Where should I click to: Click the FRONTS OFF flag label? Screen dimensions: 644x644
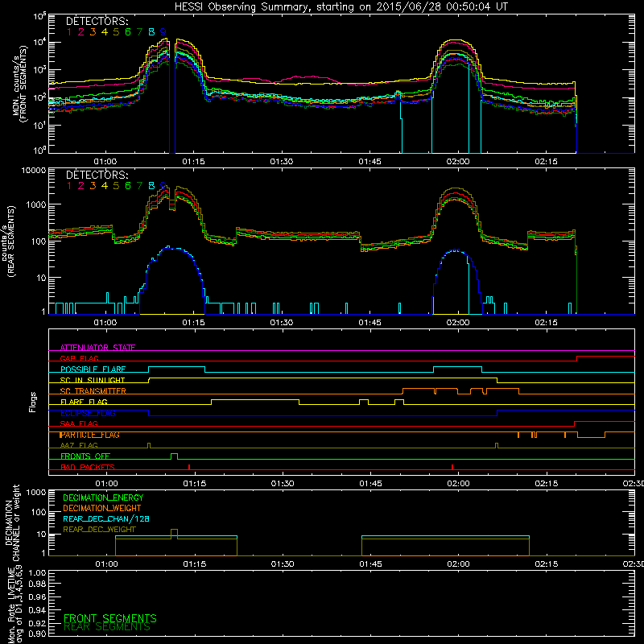click(x=85, y=456)
